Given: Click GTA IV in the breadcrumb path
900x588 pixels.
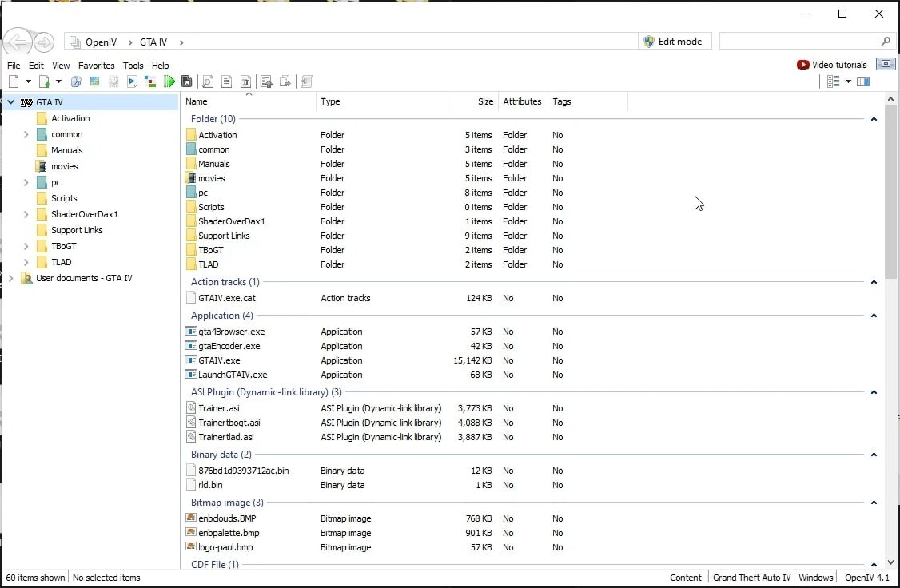Looking at the screenshot, I should tap(153, 42).
